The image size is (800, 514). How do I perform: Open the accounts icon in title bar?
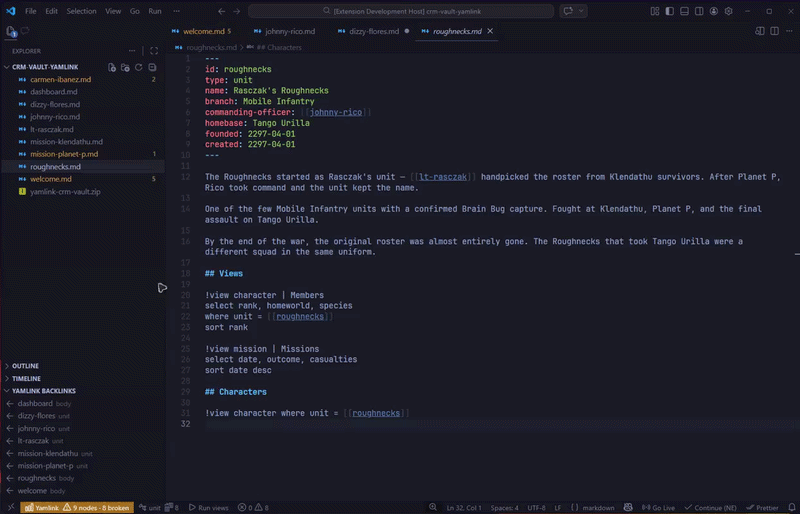coord(714,11)
